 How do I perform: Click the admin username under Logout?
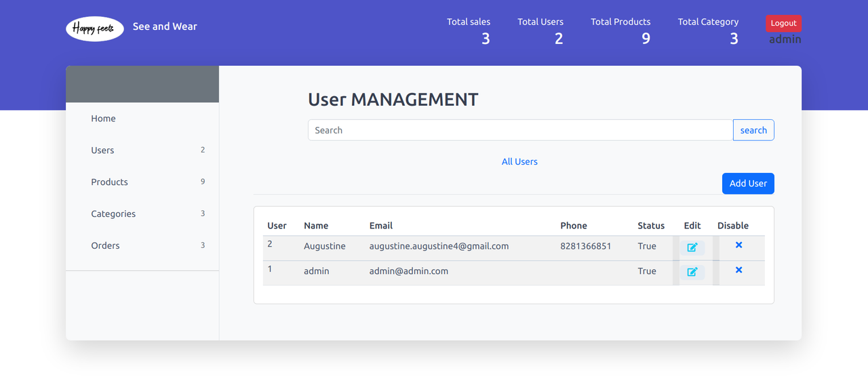click(x=785, y=39)
